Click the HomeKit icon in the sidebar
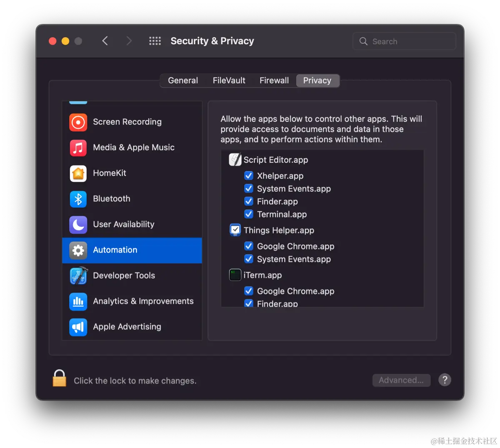Viewport: 500px width, 448px height. click(x=78, y=173)
